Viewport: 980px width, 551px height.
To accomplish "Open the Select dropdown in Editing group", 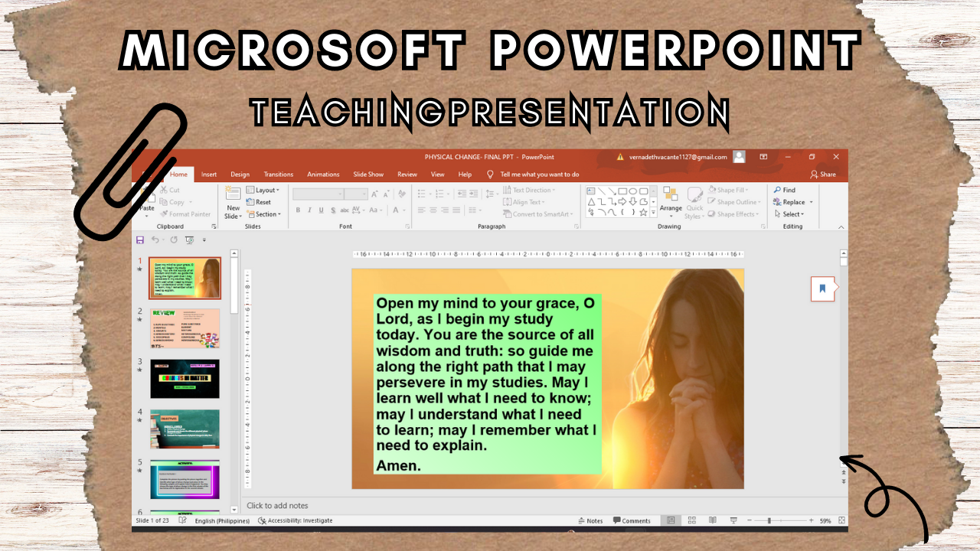I will 789,214.
